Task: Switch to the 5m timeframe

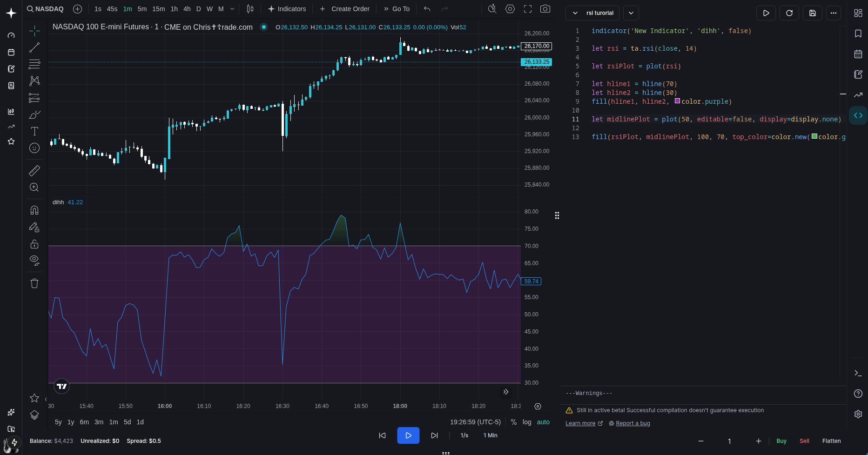Action: click(x=142, y=9)
